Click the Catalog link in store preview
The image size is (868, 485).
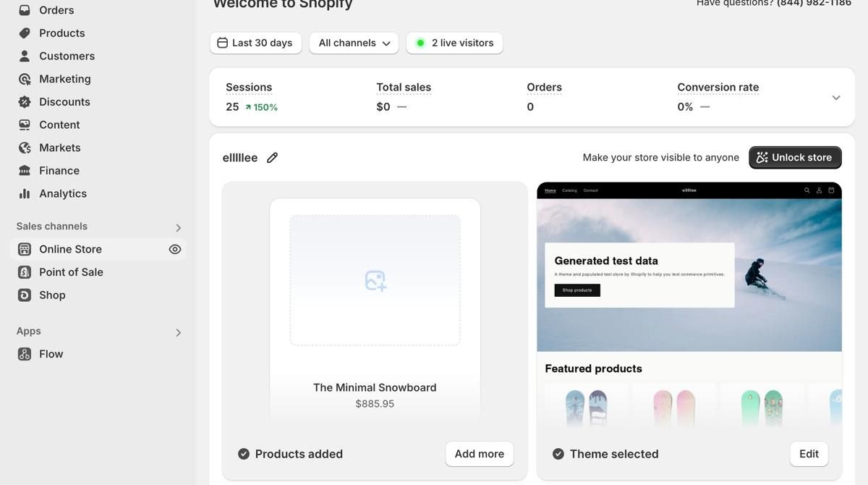tap(569, 190)
